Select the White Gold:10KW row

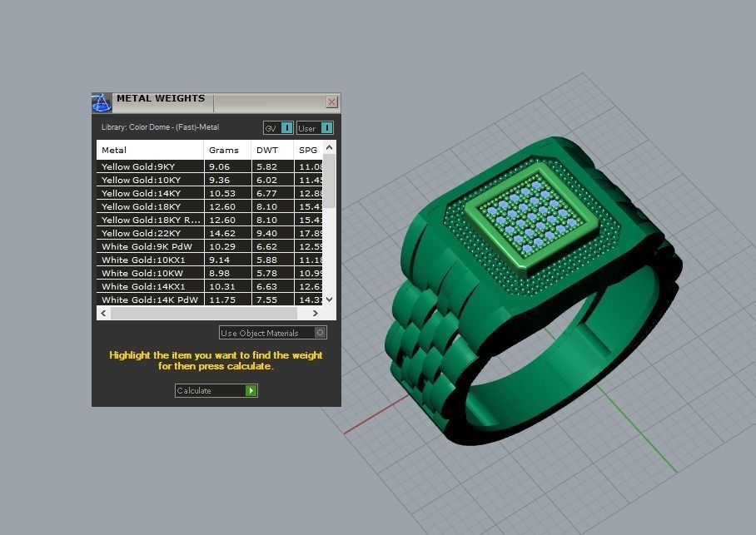209,273
